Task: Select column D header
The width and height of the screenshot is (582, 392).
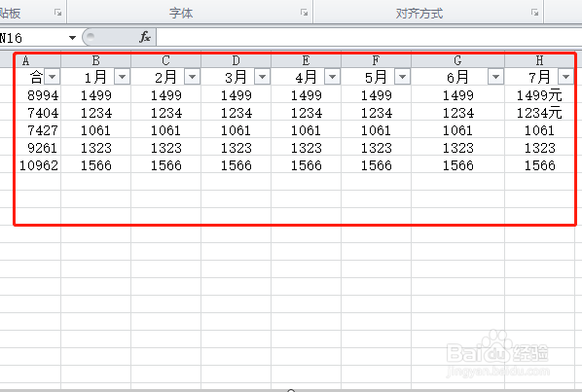Action: [x=236, y=60]
